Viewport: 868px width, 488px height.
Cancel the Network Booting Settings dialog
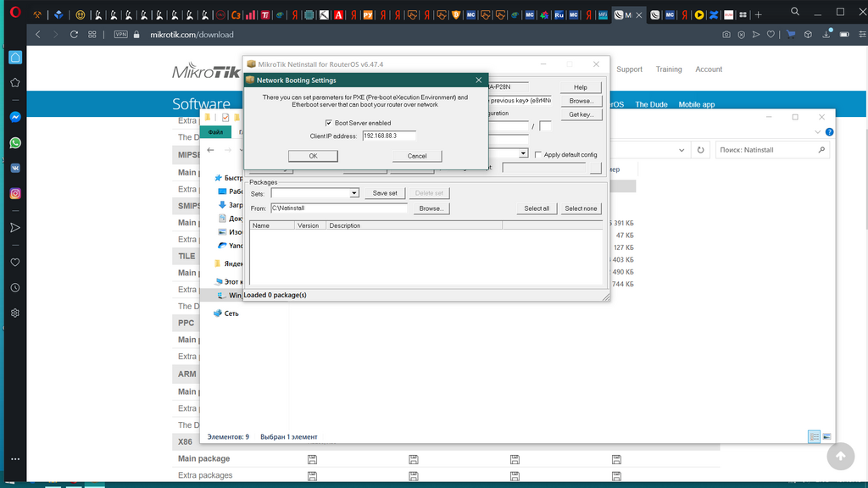pos(417,156)
